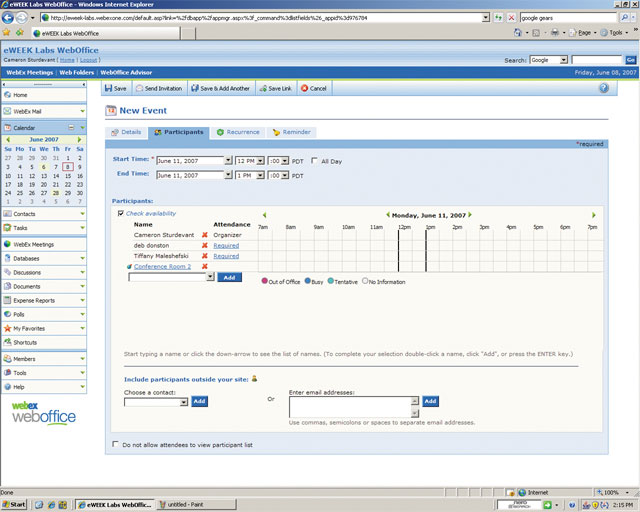This screenshot has height=512, width=640.
Task: Collapse the Calendar panel minus icon
Action: [x=71, y=127]
